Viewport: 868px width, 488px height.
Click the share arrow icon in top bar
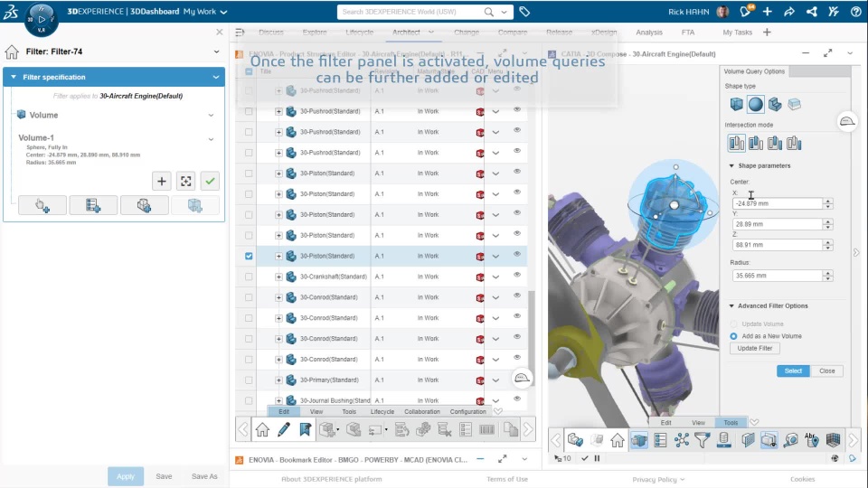click(789, 12)
